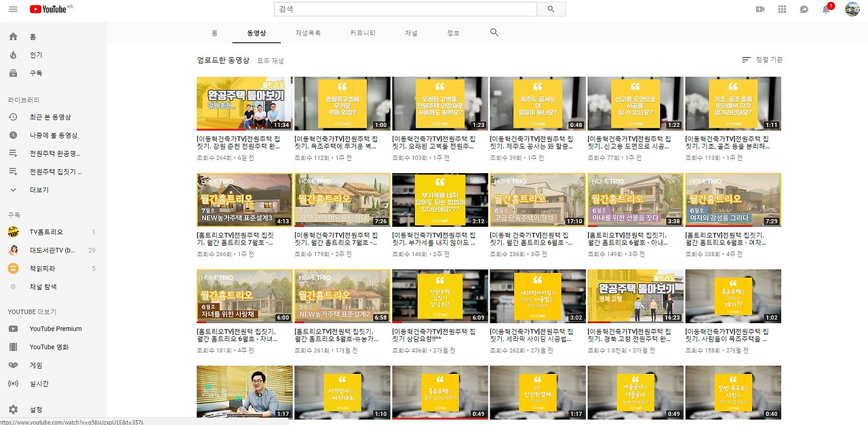Switch to the 커뮤니티 tab

pyautogui.click(x=363, y=32)
